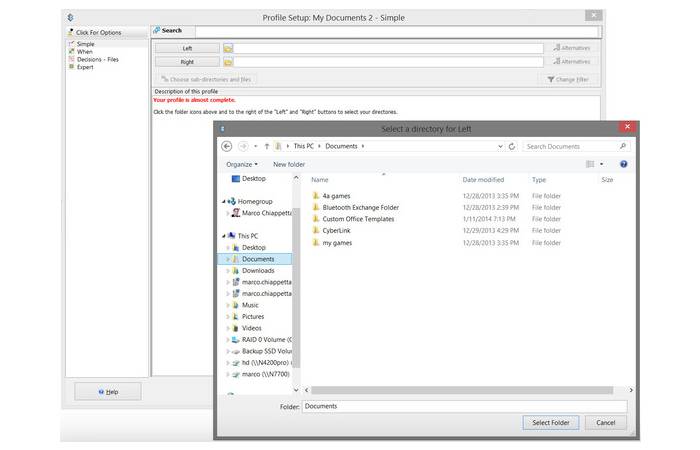The height and width of the screenshot is (450, 700).
Task: Click the New folder button
Action: point(289,164)
